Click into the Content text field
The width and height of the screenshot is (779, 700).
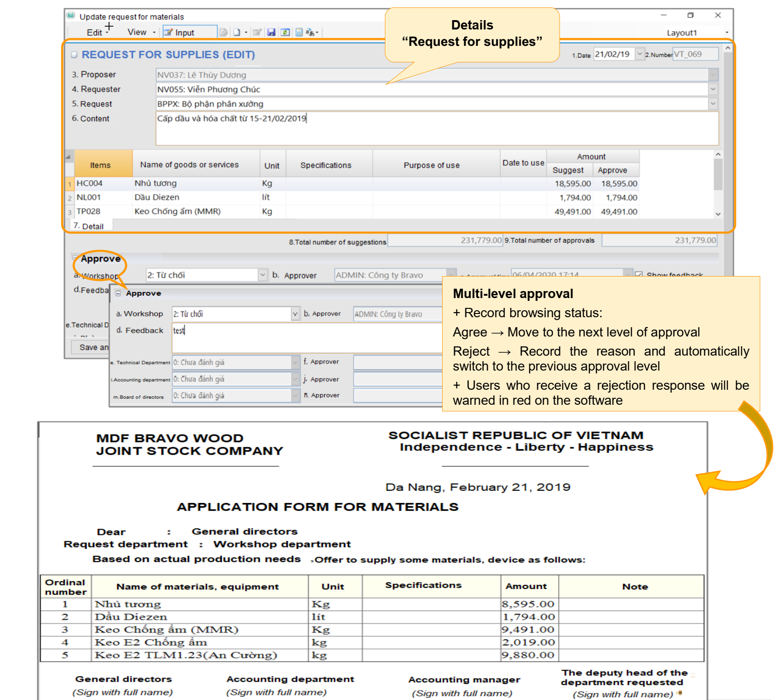click(437, 128)
